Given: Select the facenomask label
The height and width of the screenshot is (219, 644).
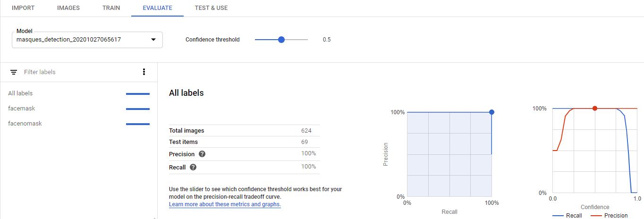Looking at the screenshot, I should (25, 124).
